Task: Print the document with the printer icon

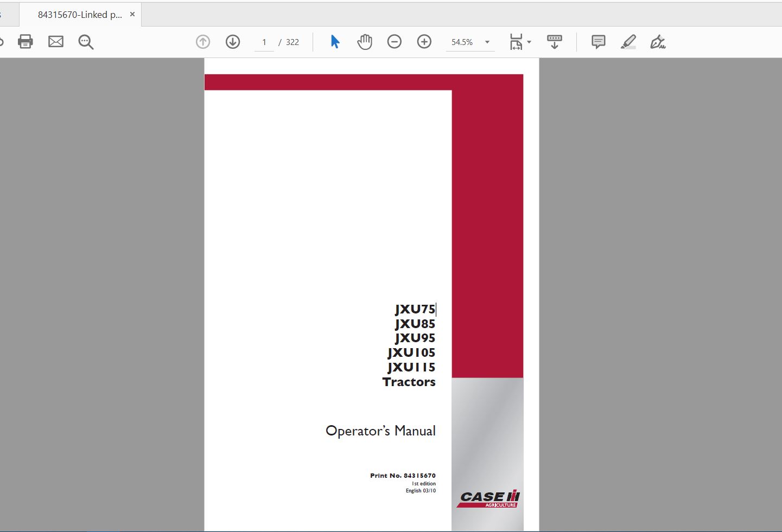Action: click(26, 42)
